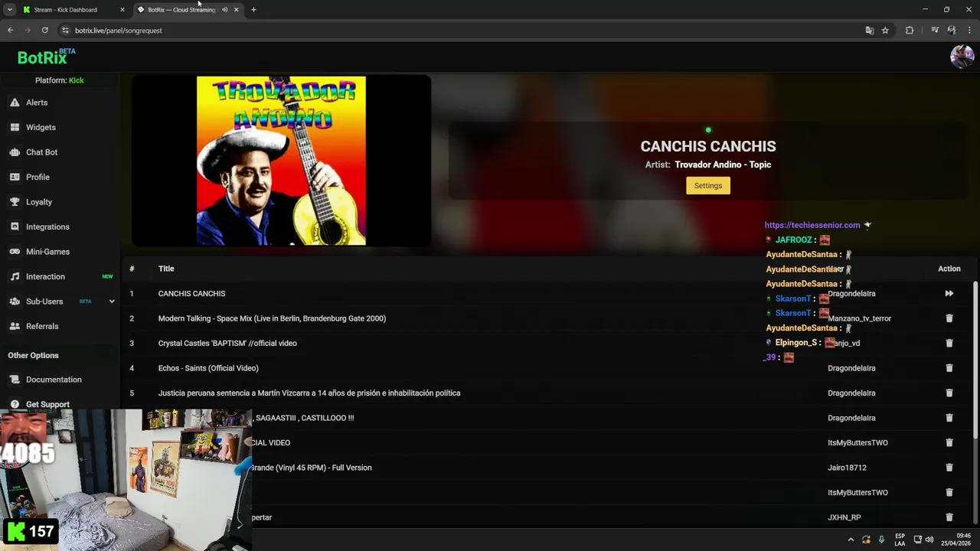Open the Alerts sidebar item
The image size is (980, 551).
point(37,103)
